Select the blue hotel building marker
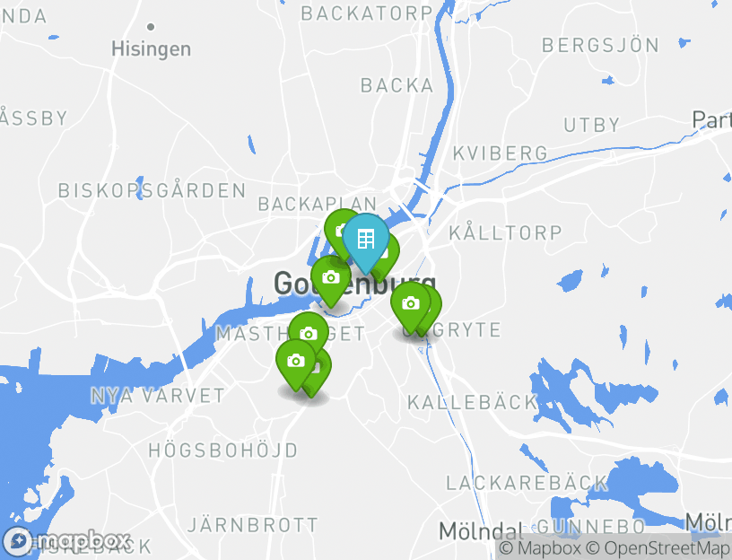Screen dimensions: 732x560 (365, 241)
